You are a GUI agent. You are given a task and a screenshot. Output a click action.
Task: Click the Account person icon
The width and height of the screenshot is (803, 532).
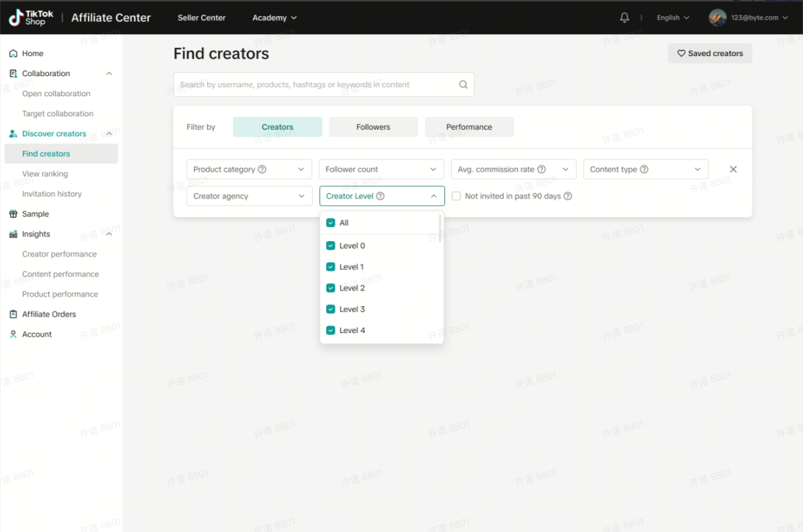(13, 334)
